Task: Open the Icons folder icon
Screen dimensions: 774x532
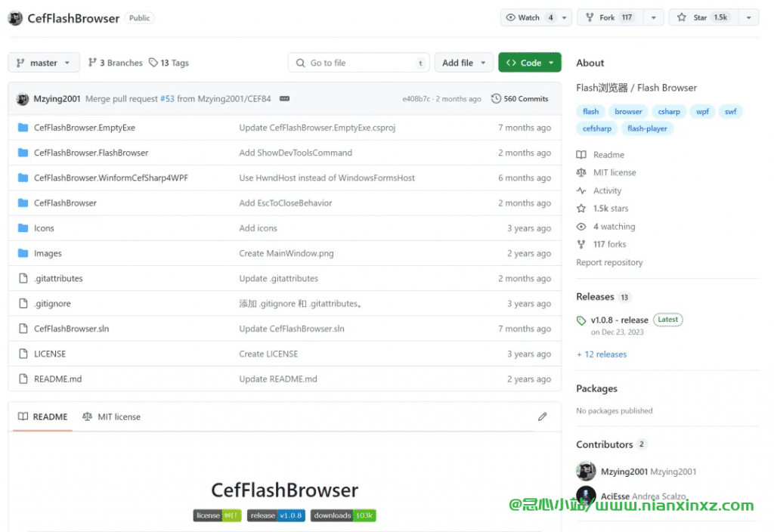Action: pos(23,228)
